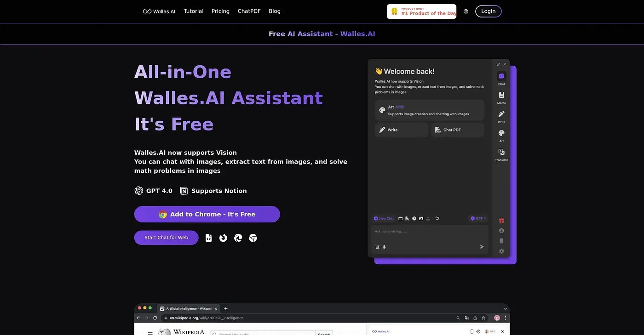Open the Chat PDF card
This screenshot has height=335, width=644.
pyautogui.click(x=457, y=130)
